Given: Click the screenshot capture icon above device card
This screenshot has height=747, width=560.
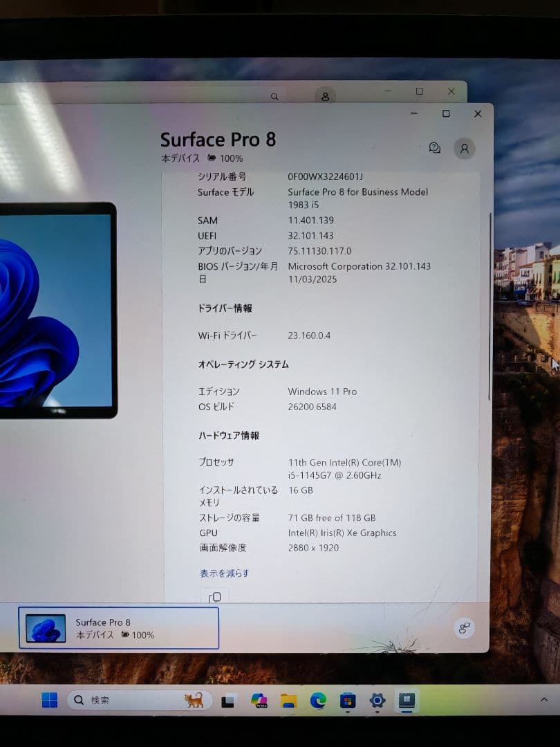Looking at the screenshot, I should point(215,596).
